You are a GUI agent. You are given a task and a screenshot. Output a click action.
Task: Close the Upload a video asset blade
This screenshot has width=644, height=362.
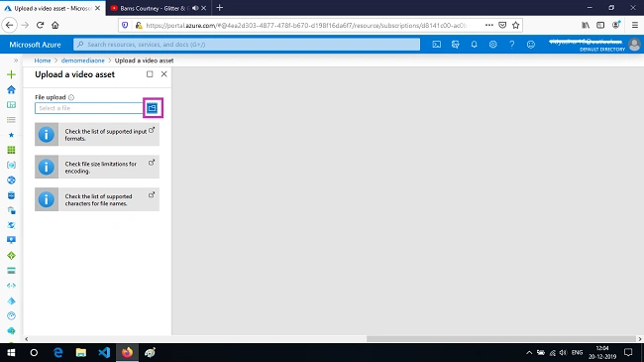tap(163, 74)
